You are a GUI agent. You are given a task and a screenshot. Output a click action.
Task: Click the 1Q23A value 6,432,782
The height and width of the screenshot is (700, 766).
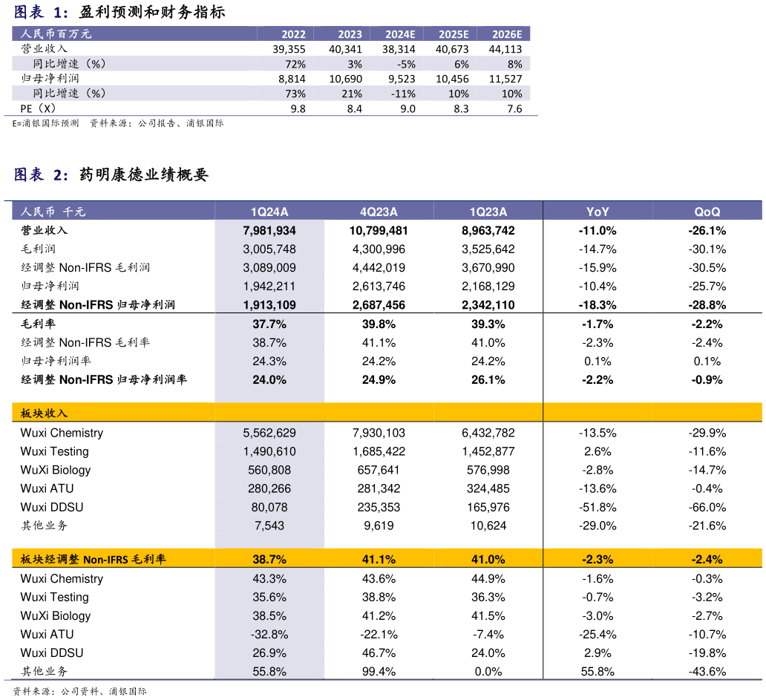[x=488, y=433]
